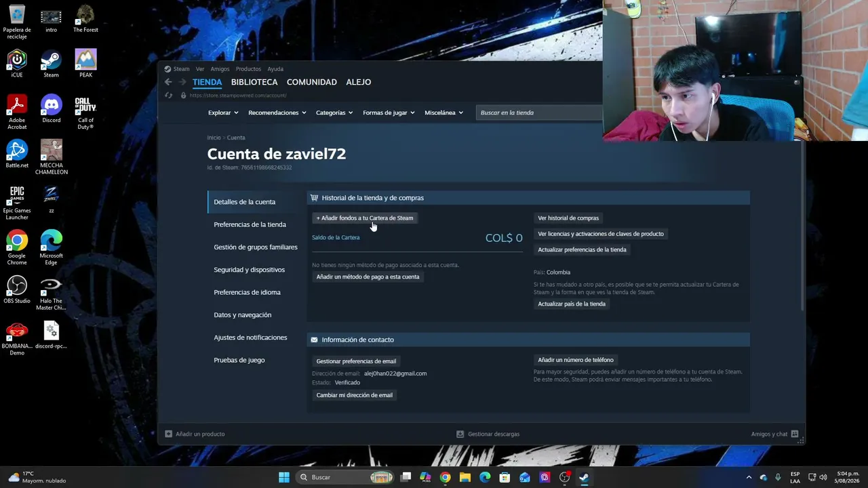Screen dimensions: 868x488
Task: Click Añadir un número de teléfono
Action: pos(576,360)
